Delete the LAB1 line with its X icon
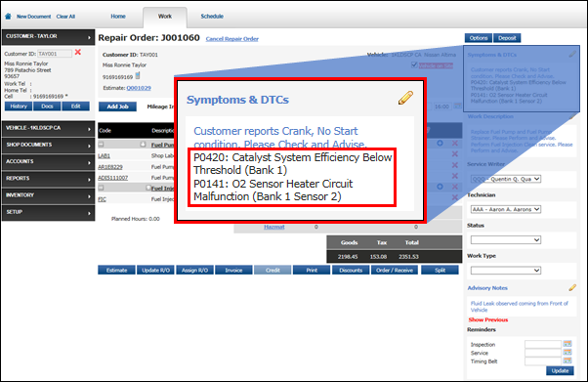 (455, 153)
